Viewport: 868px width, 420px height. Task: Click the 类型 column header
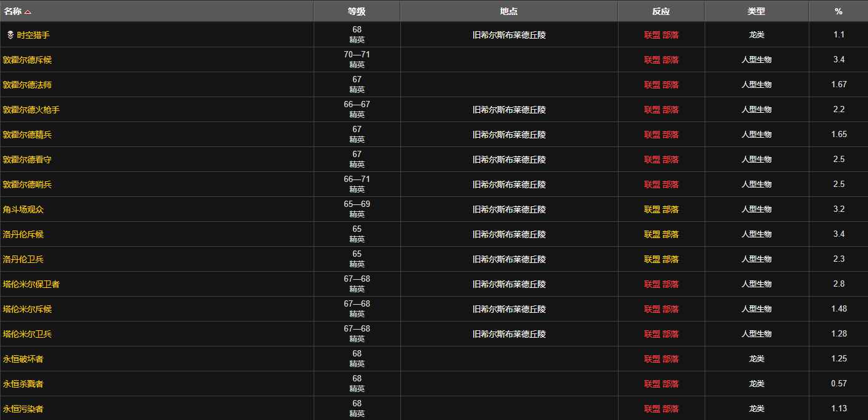coord(756,11)
